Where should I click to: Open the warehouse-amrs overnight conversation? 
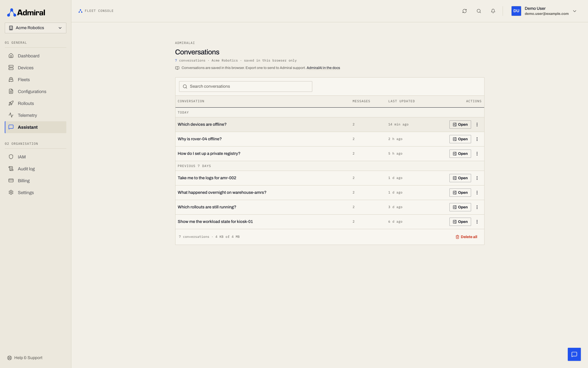click(460, 193)
